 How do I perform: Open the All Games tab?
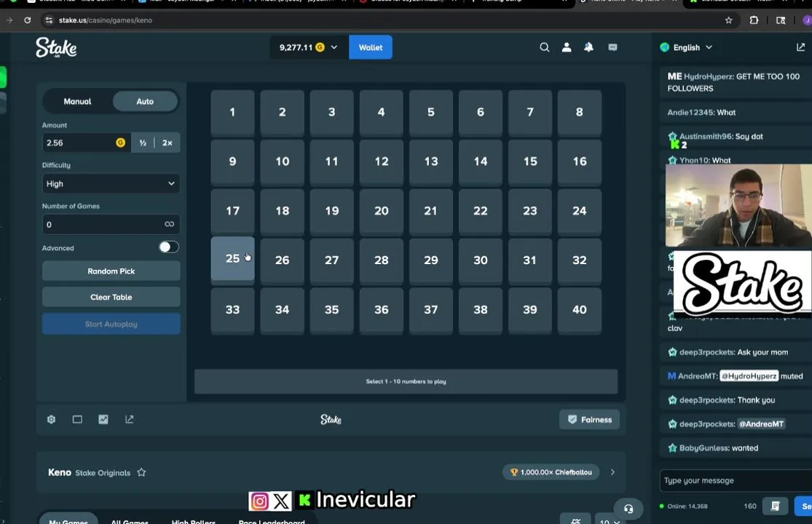[x=130, y=520]
